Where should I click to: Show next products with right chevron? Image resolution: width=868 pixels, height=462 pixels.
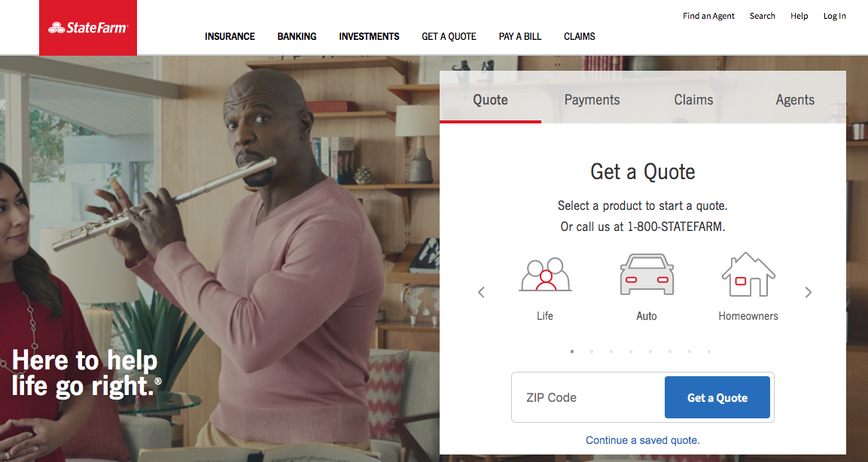pos(809,292)
